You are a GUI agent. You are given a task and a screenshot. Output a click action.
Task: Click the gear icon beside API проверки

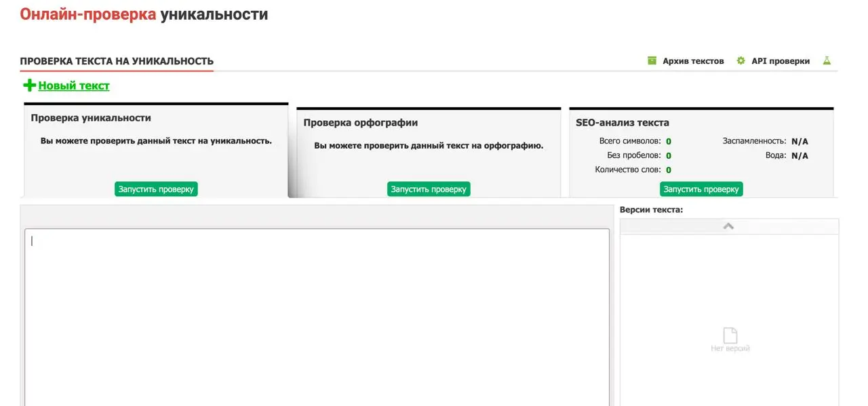pos(741,60)
